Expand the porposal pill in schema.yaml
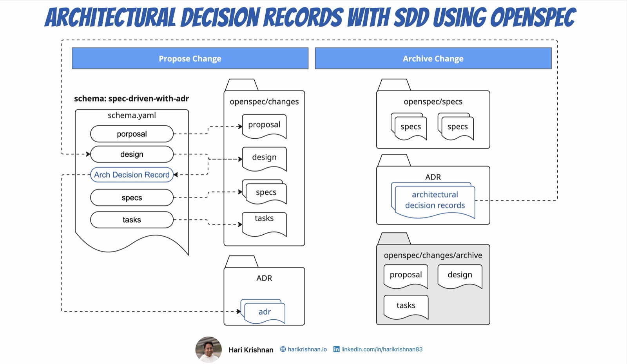Image resolution: width=627 pixels, height=364 pixels. click(131, 134)
